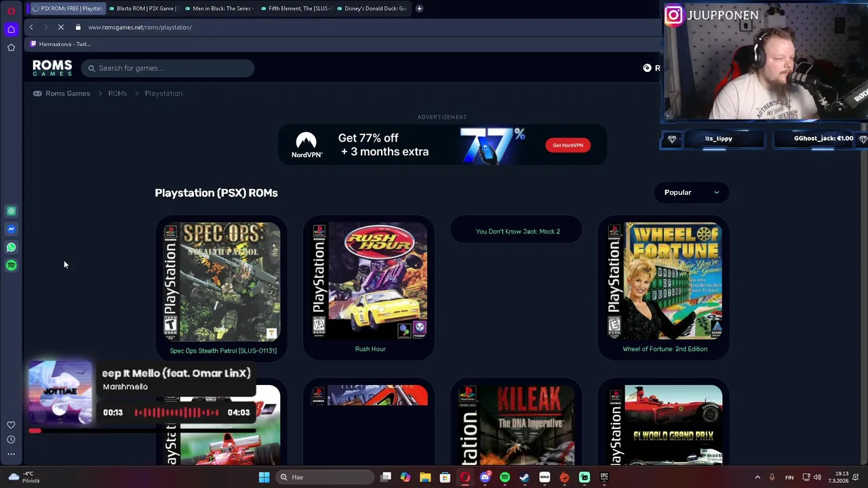Go back with the browser arrow
The height and width of the screenshot is (488, 868).
point(31,27)
